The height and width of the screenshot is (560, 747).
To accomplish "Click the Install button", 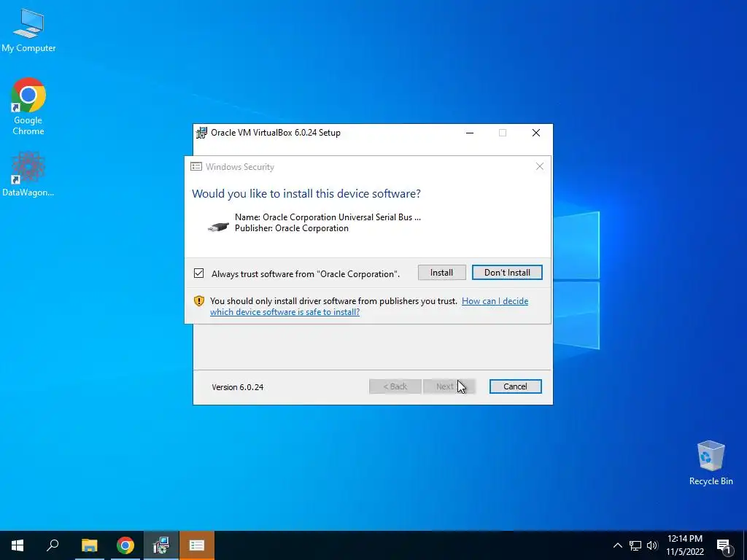I will tap(441, 273).
